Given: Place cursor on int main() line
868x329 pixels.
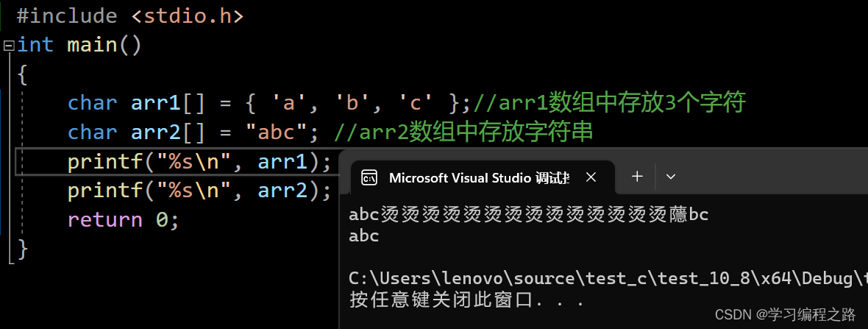Looking at the screenshot, I should (79, 45).
